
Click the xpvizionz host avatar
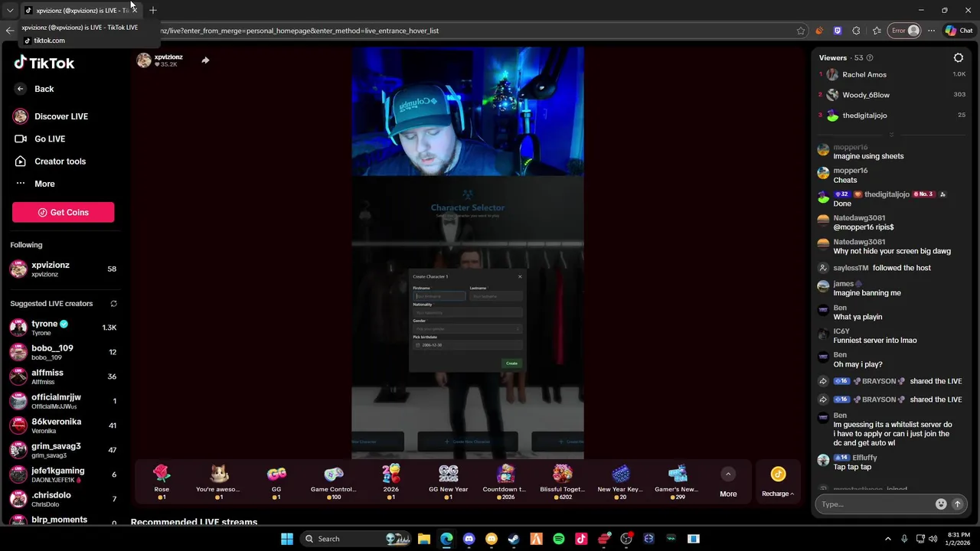144,60
